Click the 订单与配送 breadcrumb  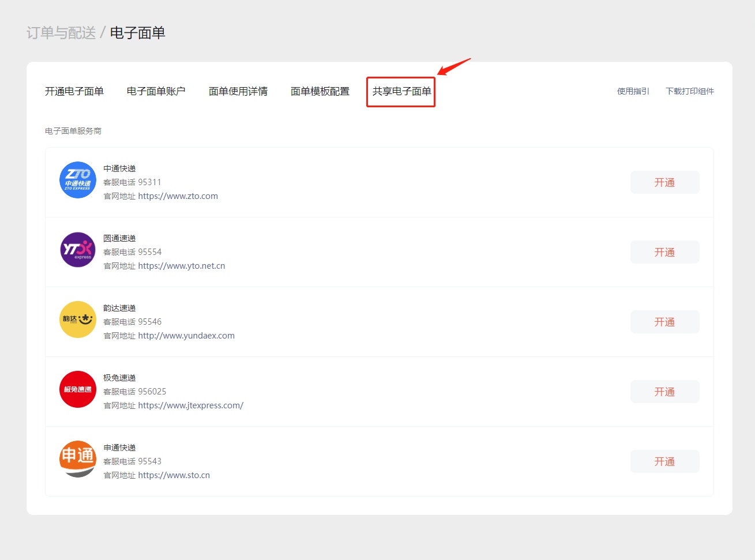[61, 33]
